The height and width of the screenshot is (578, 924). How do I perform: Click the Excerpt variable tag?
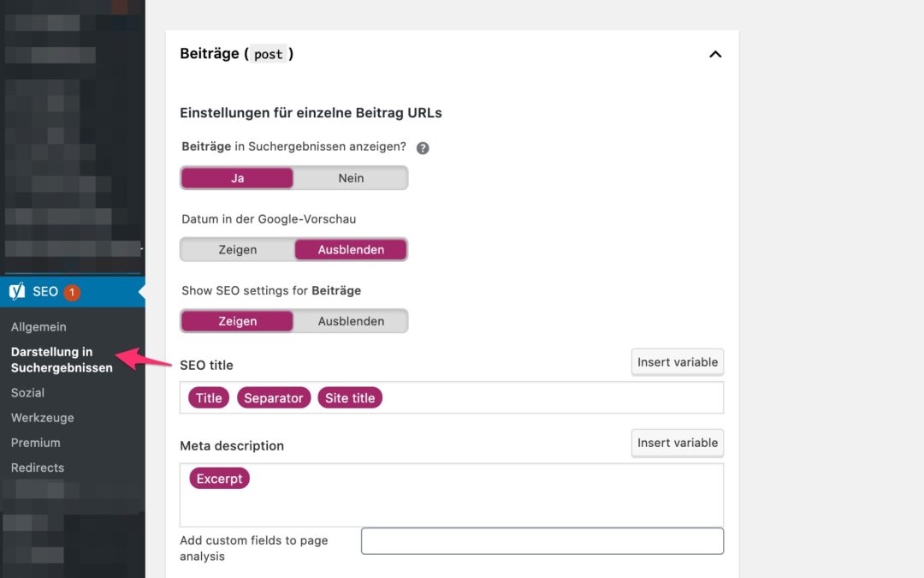219,479
